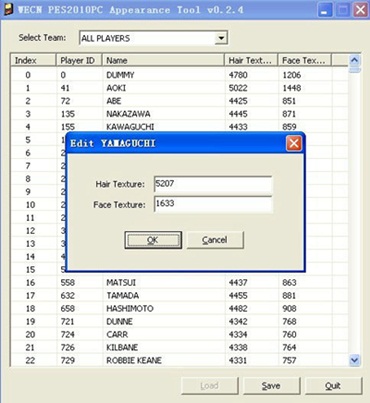
Task: Click player ID 729 cell
Action: (68, 361)
